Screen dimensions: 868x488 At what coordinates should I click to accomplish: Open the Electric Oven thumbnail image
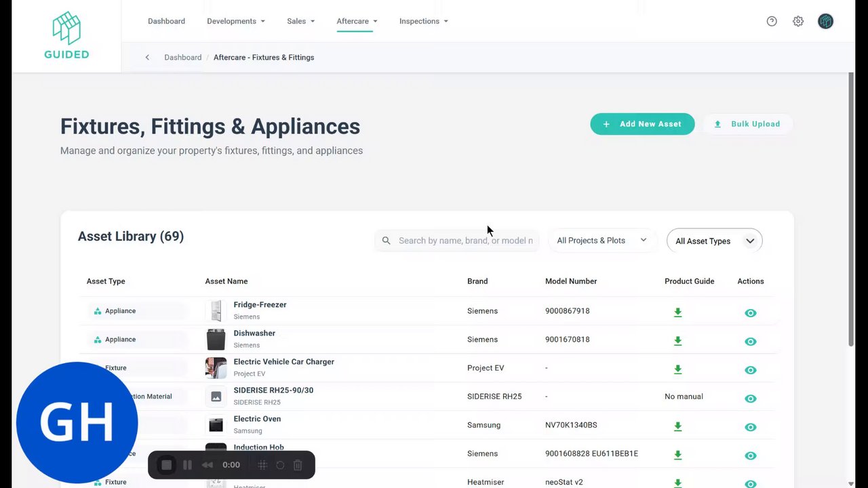[x=216, y=425]
